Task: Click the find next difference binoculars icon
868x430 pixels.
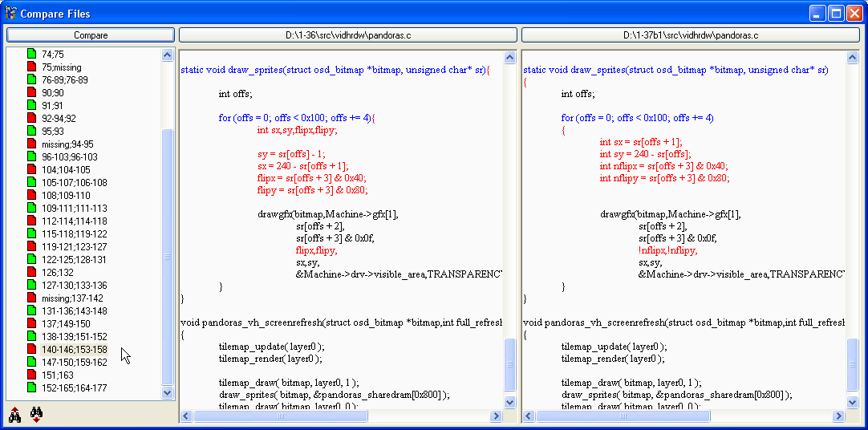Action: (x=36, y=415)
